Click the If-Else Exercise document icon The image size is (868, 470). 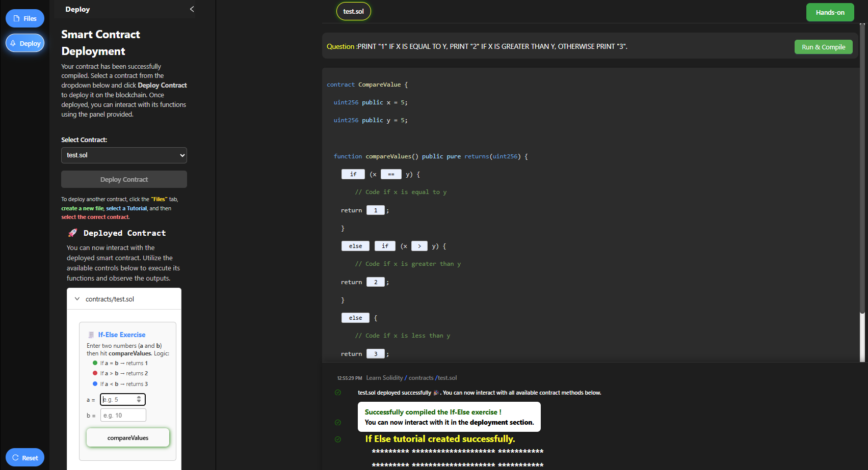click(x=91, y=335)
